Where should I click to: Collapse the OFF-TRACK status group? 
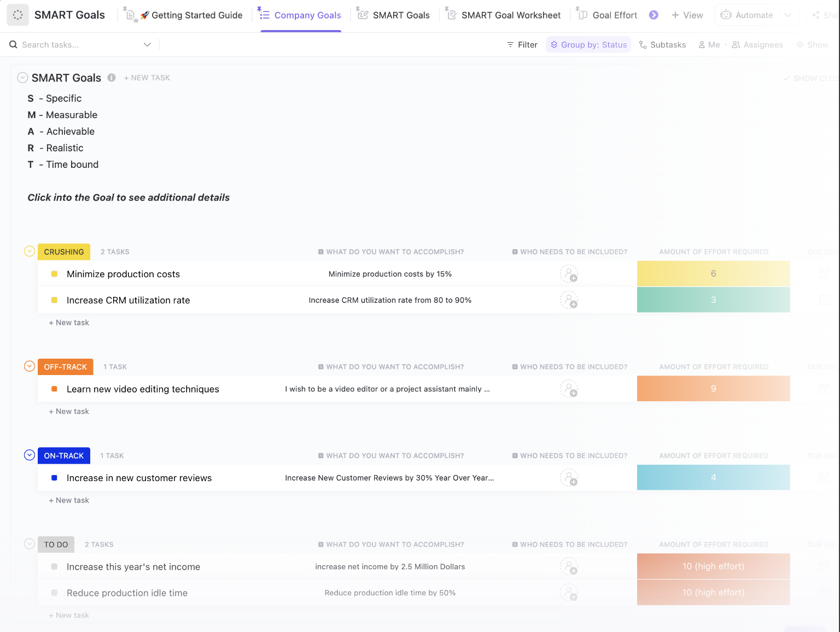(30, 366)
